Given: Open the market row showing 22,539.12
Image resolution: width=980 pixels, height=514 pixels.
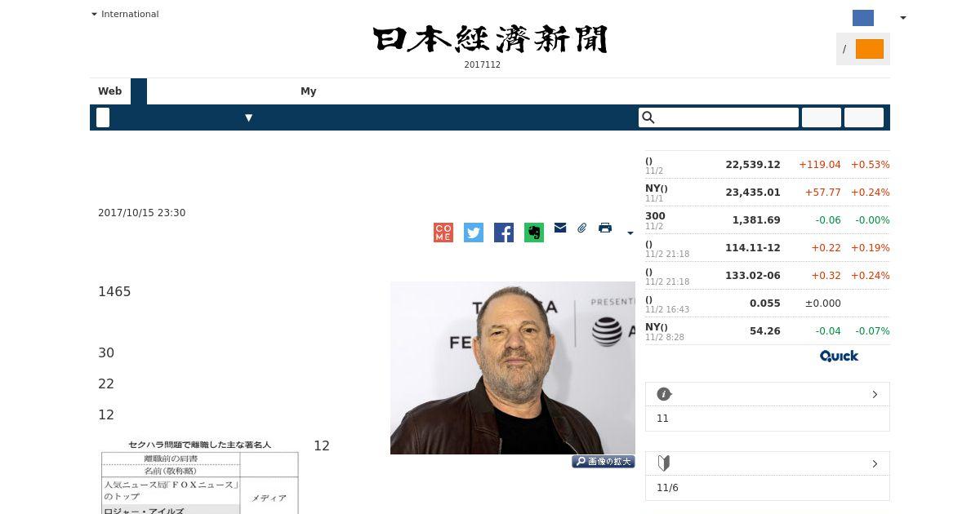Looking at the screenshot, I should (768, 165).
